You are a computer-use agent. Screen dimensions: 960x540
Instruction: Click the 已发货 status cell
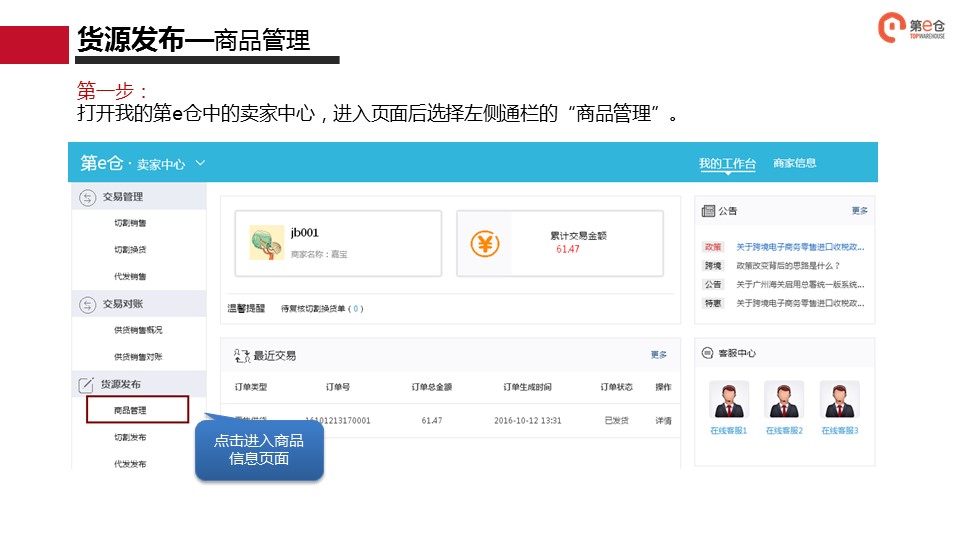617,421
